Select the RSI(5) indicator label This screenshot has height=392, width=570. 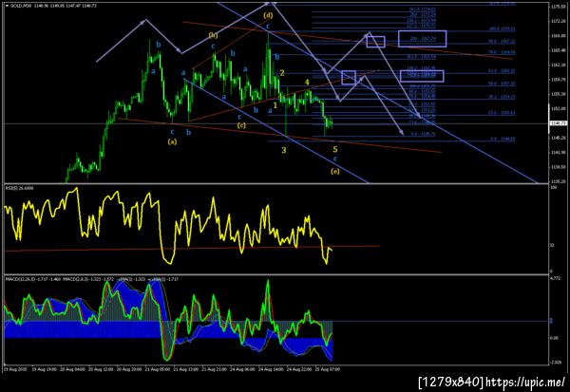(10, 188)
